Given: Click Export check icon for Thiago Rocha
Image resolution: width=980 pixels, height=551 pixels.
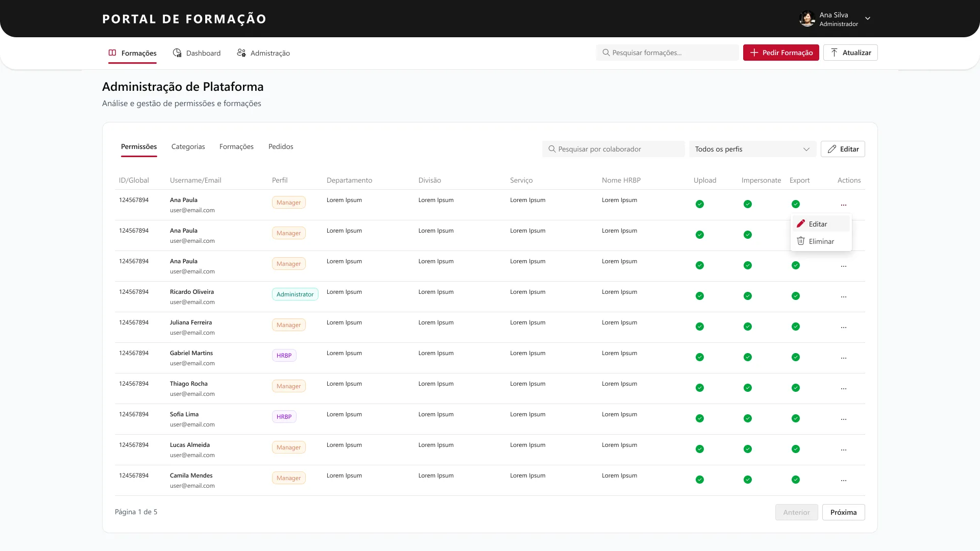Looking at the screenshot, I should tap(796, 388).
